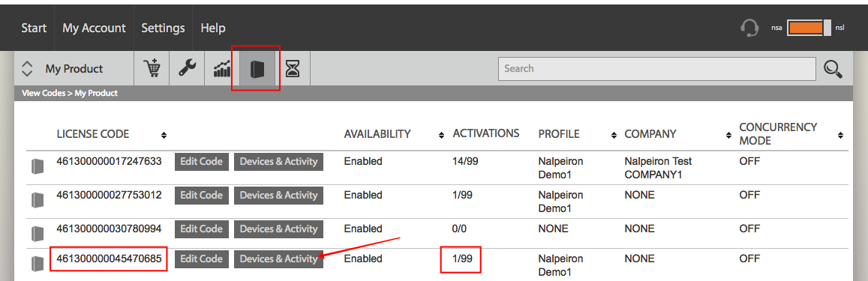This screenshot has height=281, width=868.
Task: Sort by License Code column arrows
Action: click(164, 136)
